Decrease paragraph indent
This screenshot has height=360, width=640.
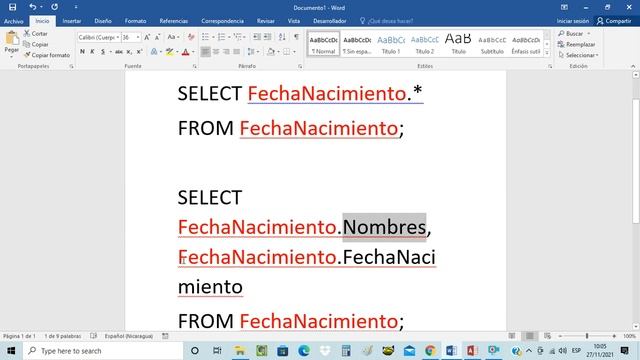pos(257,37)
